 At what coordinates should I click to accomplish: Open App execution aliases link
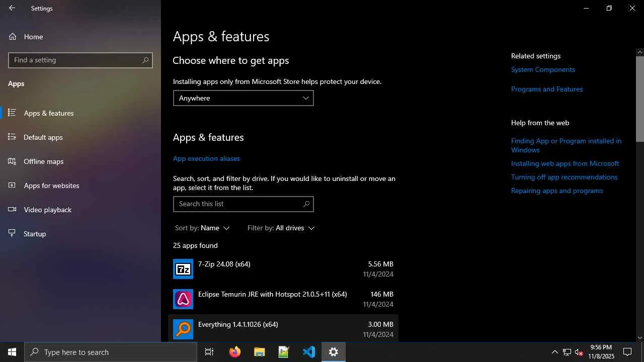[206, 158]
